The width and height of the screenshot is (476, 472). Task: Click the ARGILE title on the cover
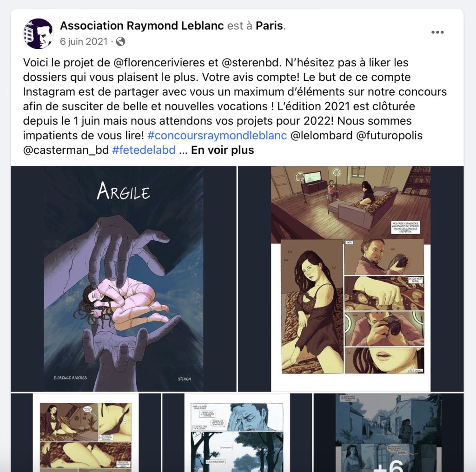[x=124, y=191]
